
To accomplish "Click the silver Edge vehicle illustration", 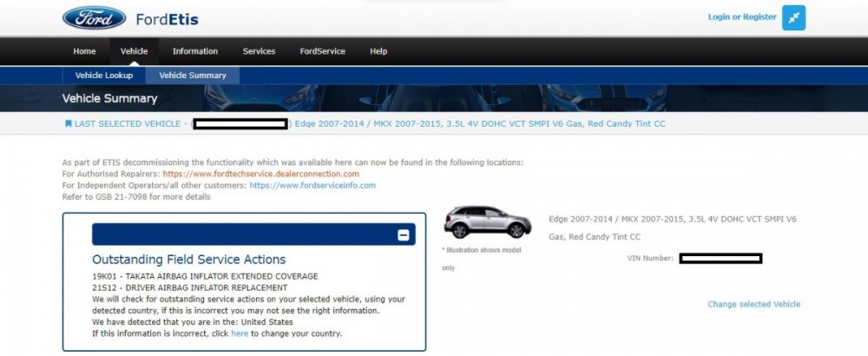I will tap(487, 223).
